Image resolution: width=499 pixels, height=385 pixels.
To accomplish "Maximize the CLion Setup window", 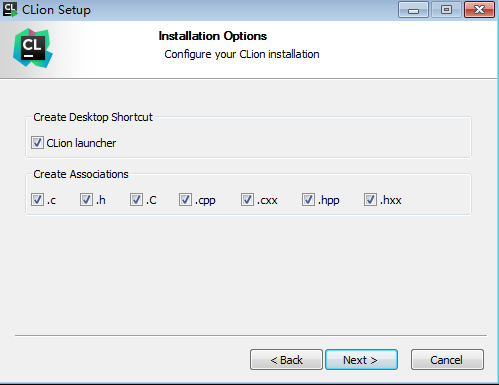I will pos(446,10).
